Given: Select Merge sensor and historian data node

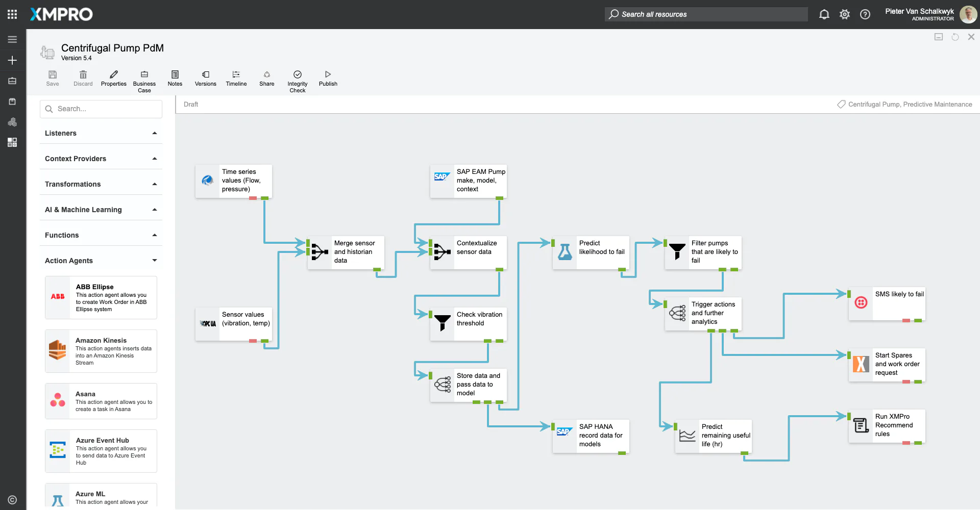Looking at the screenshot, I should click(x=346, y=252).
